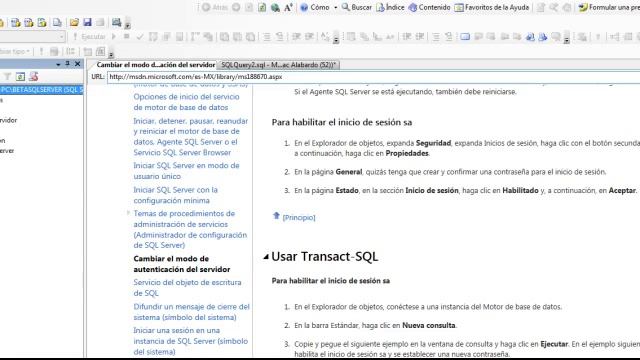
Task: Open the database selection combo box
Action: pyautogui.click(x=33, y=37)
